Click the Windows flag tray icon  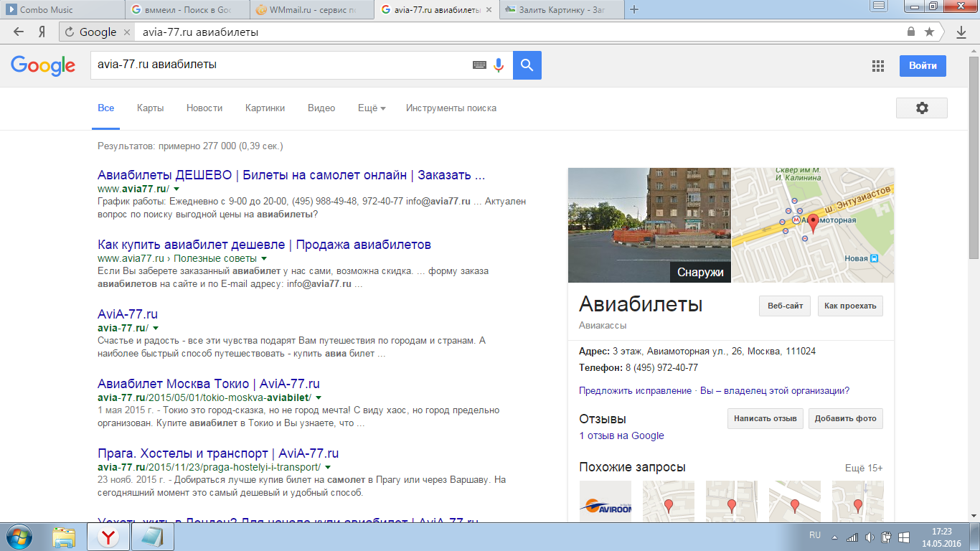click(x=904, y=537)
